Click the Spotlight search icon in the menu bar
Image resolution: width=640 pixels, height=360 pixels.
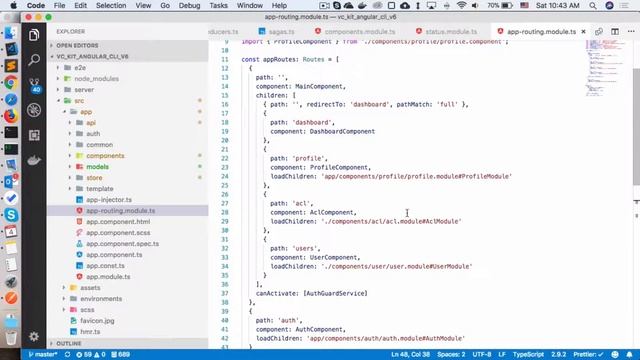[x=593, y=6]
